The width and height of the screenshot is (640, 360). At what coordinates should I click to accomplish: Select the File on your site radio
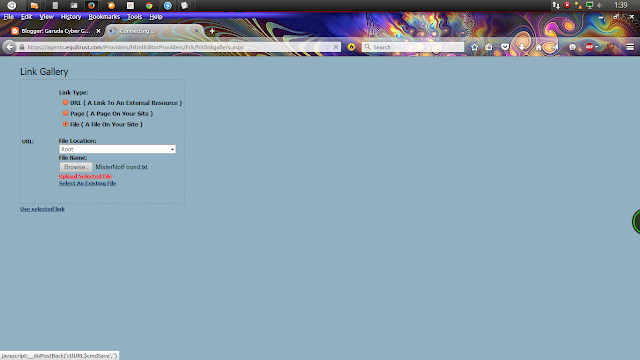(x=65, y=124)
